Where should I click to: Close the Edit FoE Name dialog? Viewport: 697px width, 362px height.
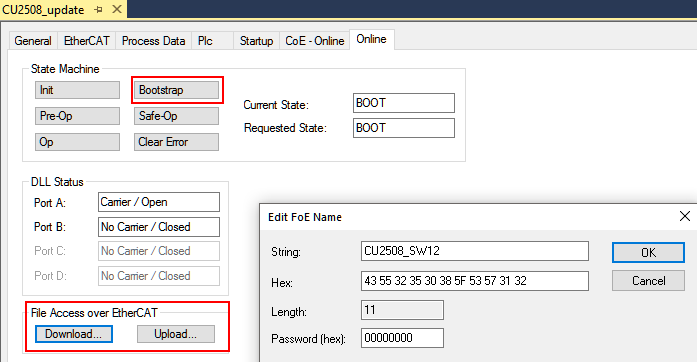(x=685, y=216)
